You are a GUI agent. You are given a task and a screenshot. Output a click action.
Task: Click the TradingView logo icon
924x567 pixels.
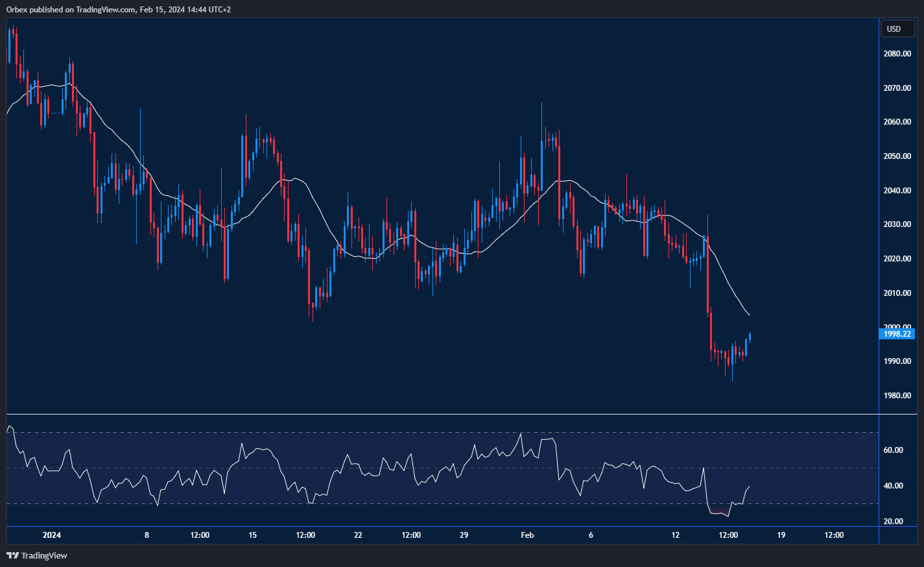pos(12,555)
